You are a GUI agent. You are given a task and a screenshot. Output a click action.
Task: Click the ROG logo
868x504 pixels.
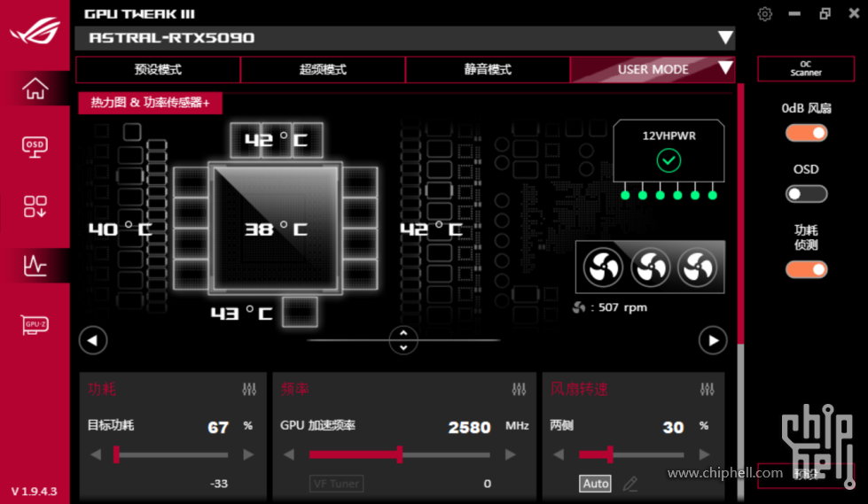coord(35,30)
